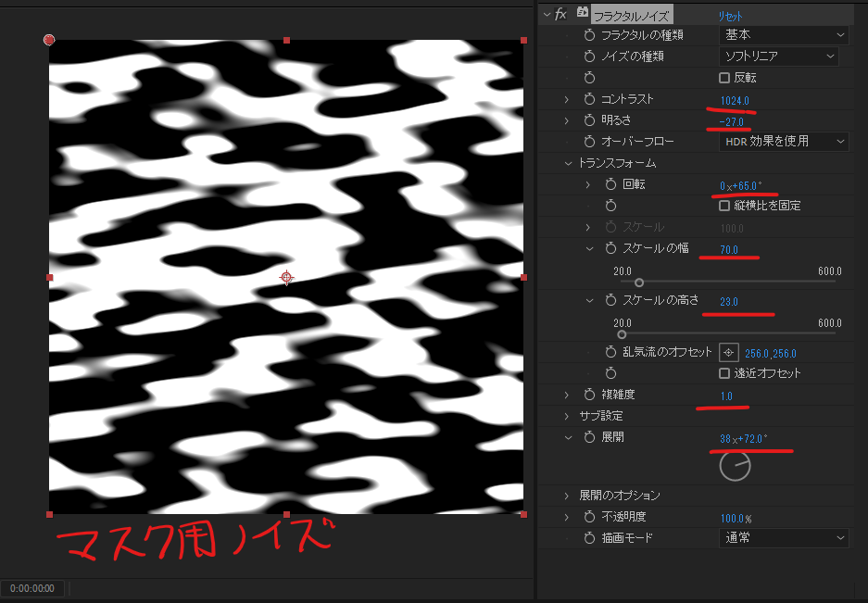This screenshot has height=603, width=868.
Task: Toggle stopwatch for スケールの高さ
Action: click(x=610, y=300)
